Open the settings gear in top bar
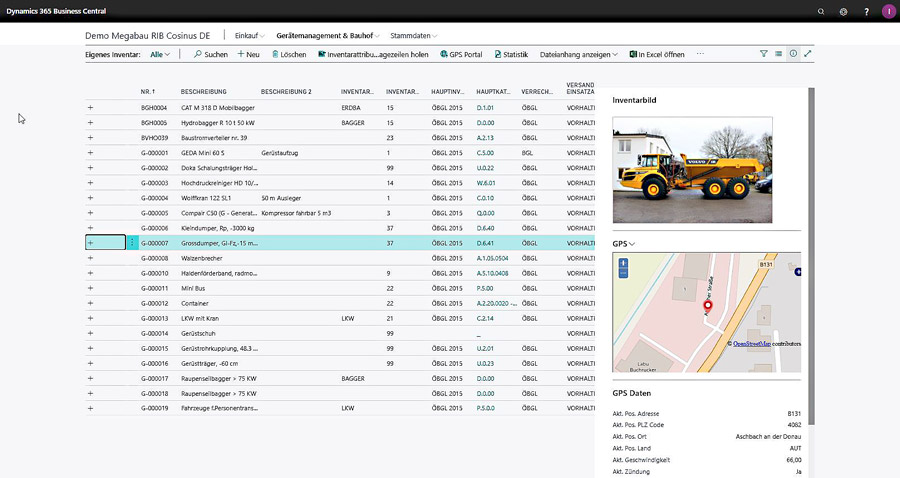The width and height of the screenshot is (900, 478). (843, 11)
